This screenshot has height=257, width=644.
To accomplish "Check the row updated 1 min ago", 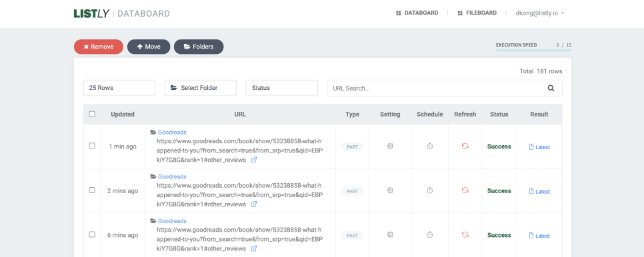I will click(92, 146).
